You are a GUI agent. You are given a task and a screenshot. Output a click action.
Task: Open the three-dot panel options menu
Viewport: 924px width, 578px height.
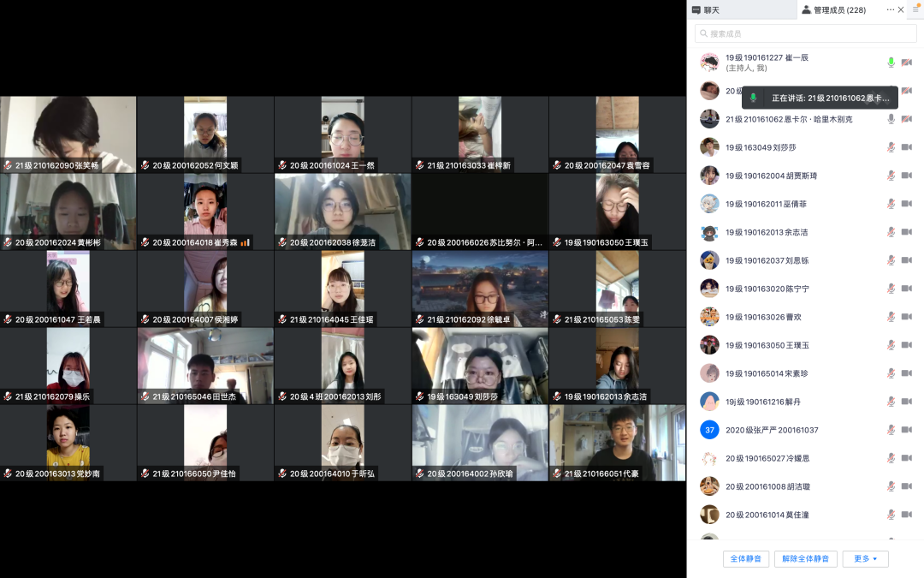click(x=890, y=9)
